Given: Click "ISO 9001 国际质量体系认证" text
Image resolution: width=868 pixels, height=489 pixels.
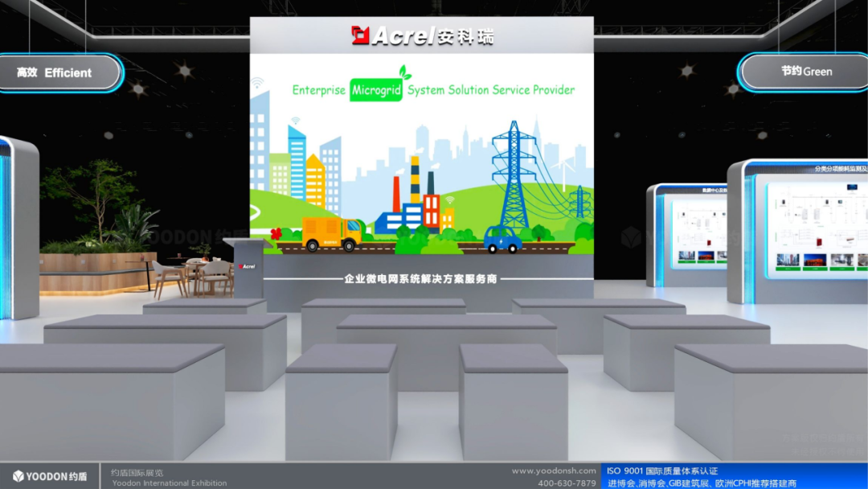Looking at the screenshot, I should [x=662, y=471].
